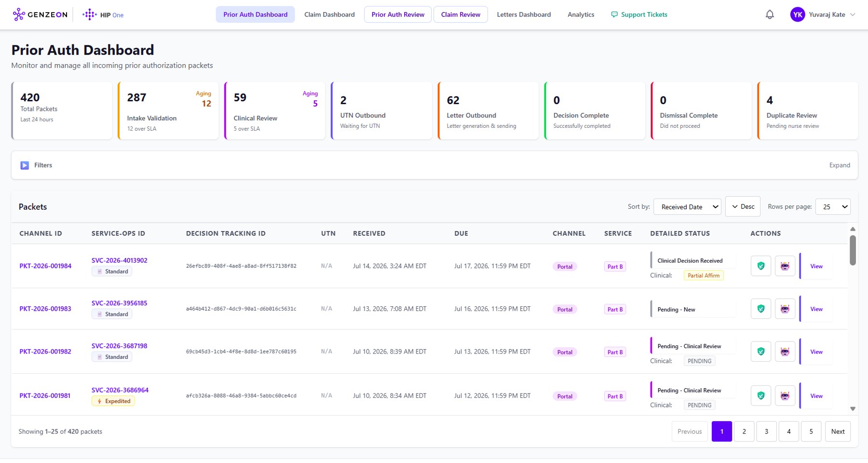
Task: Click the Expedited lightning bolt icon
Action: click(x=99, y=401)
